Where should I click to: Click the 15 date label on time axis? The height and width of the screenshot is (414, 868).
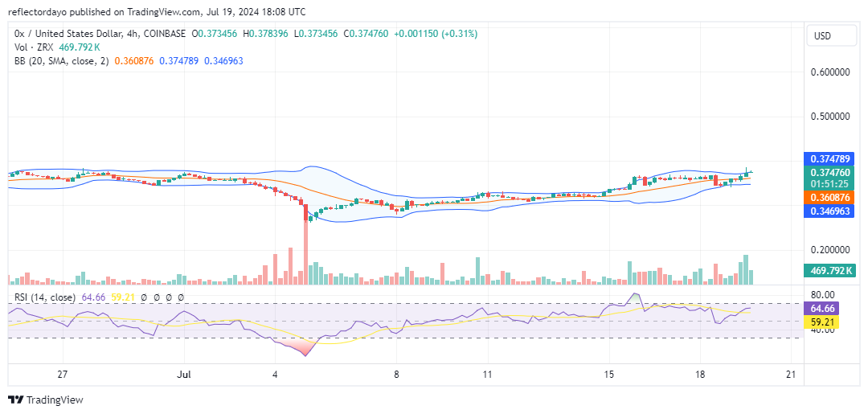(609, 374)
